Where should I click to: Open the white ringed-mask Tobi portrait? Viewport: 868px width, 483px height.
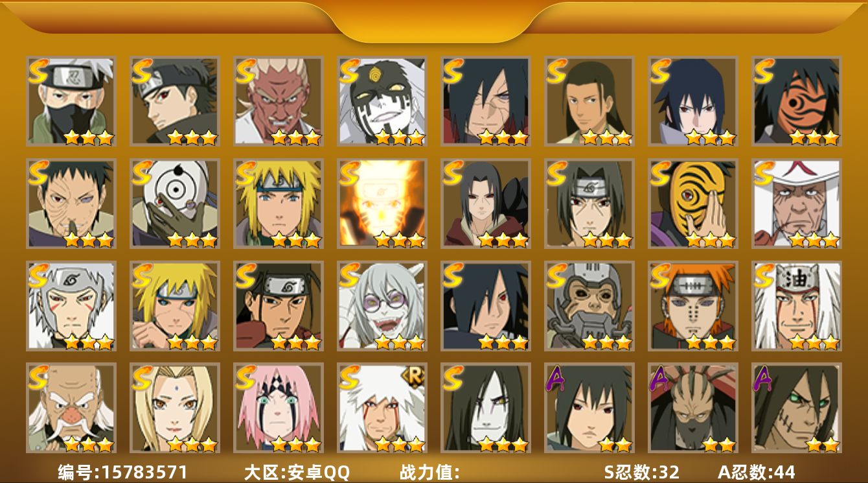174,204
